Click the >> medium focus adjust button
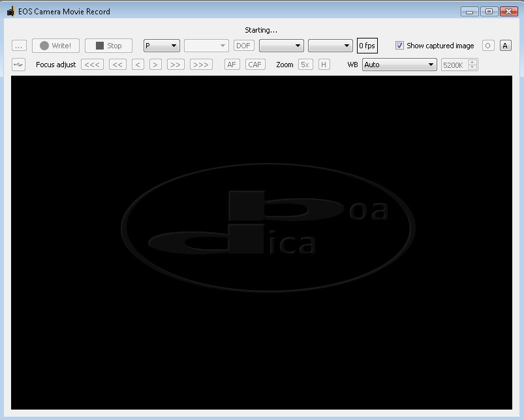524x420 pixels. (x=176, y=65)
